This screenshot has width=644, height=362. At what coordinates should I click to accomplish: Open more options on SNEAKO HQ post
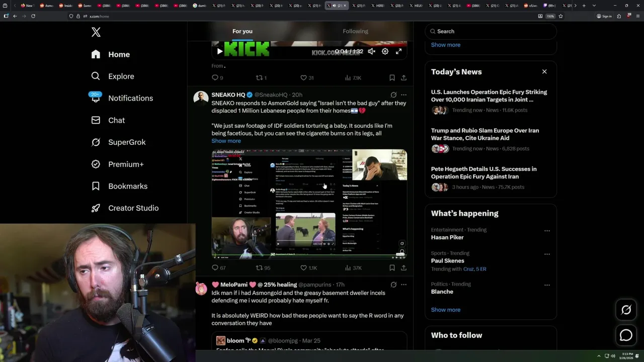[404, 95]
